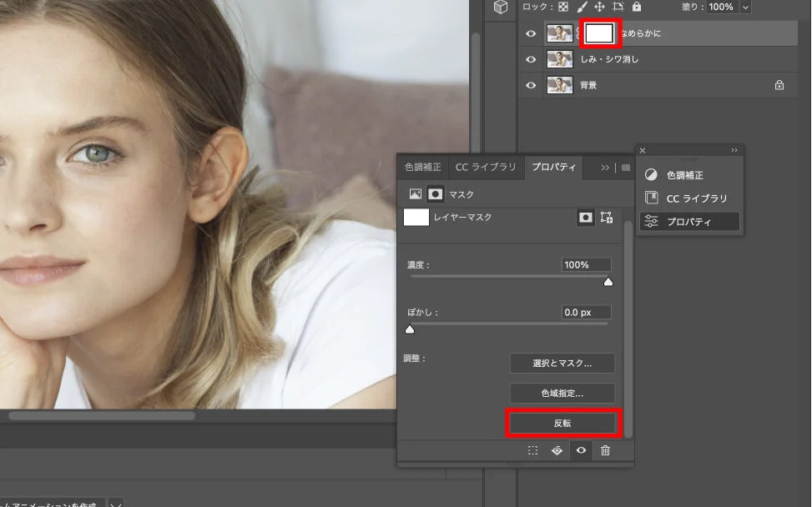The height and width of the screenshot is (507, 812).
Task: Click the lock position move icon
Action: pos(599,7)
